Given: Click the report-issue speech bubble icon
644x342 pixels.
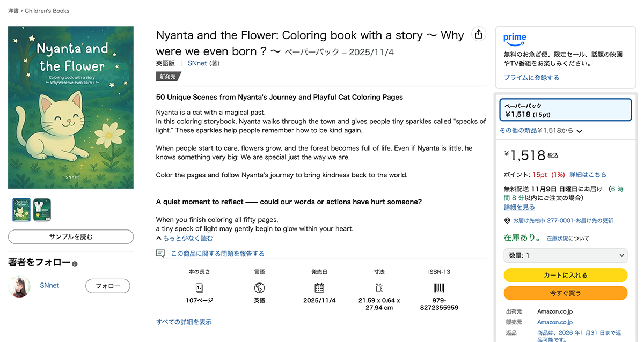Looking at the screenshot, I should point(160,254).
